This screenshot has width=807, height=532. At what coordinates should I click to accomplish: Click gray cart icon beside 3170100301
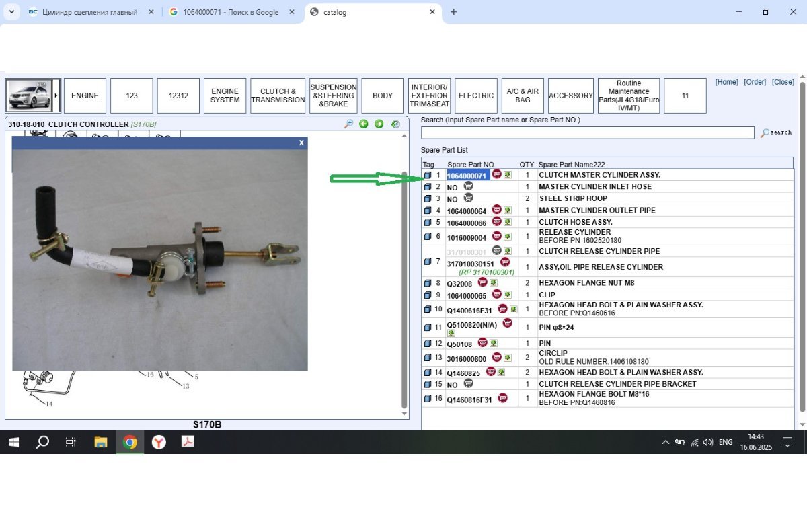[496, 250]
